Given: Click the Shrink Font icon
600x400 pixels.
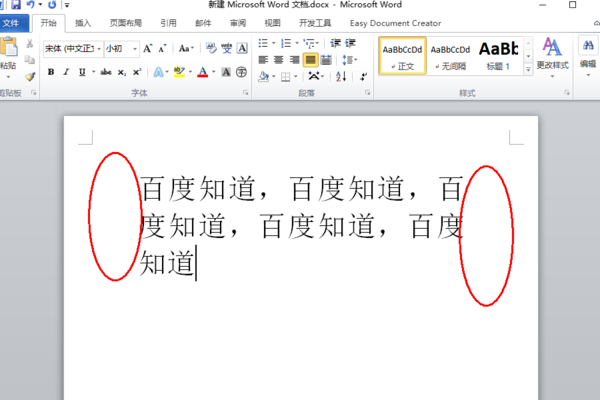Looking at the screenshot, I should pyautogui.click(x=162, y=49).
